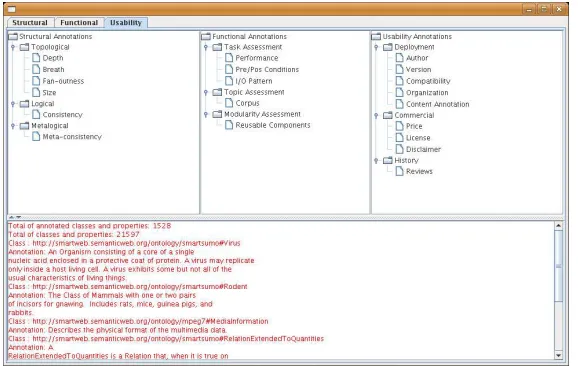Minimize the window
The width and height of the screenshot is (578, 366).
point(529,9)
